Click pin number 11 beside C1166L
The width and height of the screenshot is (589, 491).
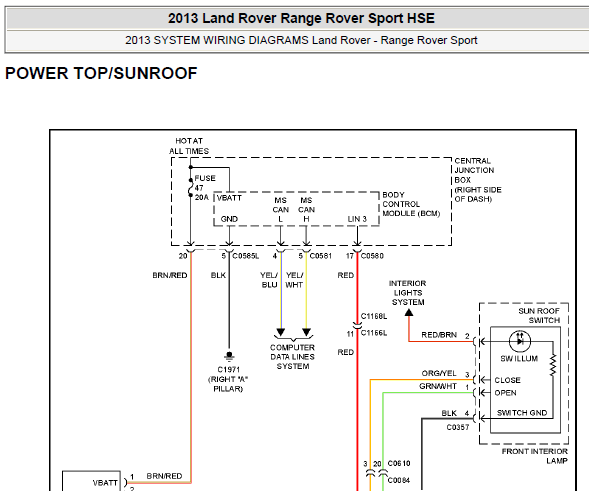(350, 334)
